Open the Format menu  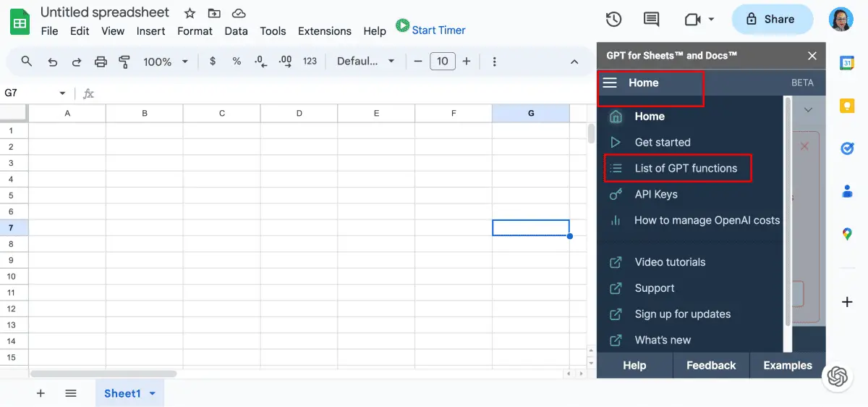(x=195, y=31)
